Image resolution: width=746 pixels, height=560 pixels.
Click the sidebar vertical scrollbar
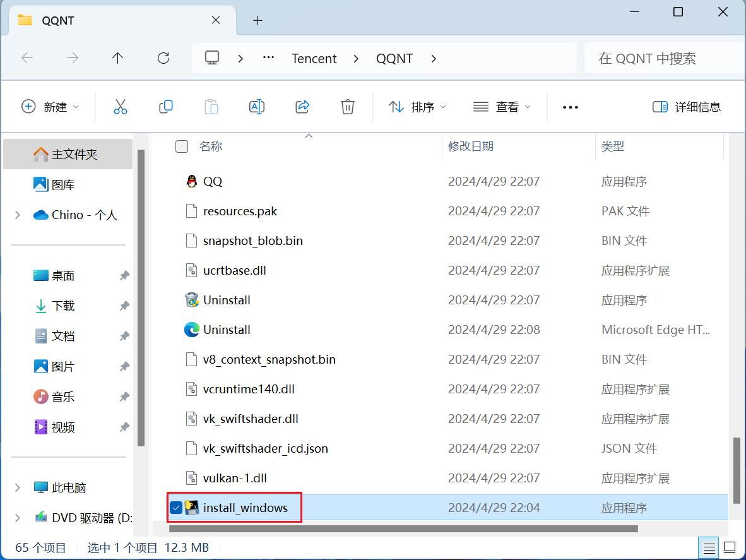pyautogui.click(x=141, y=298)
